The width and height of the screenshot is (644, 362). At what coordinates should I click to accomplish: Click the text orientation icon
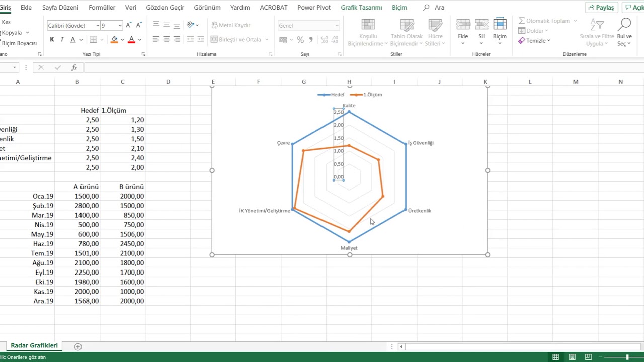191,25
